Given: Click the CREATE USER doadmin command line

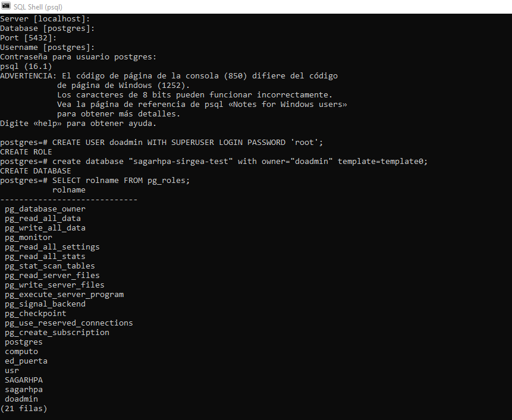Looking at the screenshot, I should pos(161,143).
